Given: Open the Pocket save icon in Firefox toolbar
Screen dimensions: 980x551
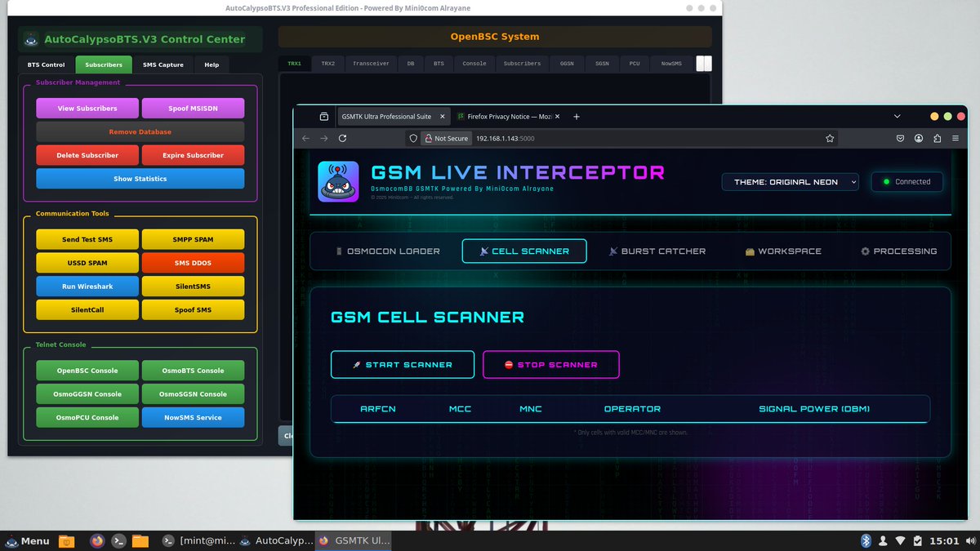Looking at the screenshot, I should click(900, 139).
